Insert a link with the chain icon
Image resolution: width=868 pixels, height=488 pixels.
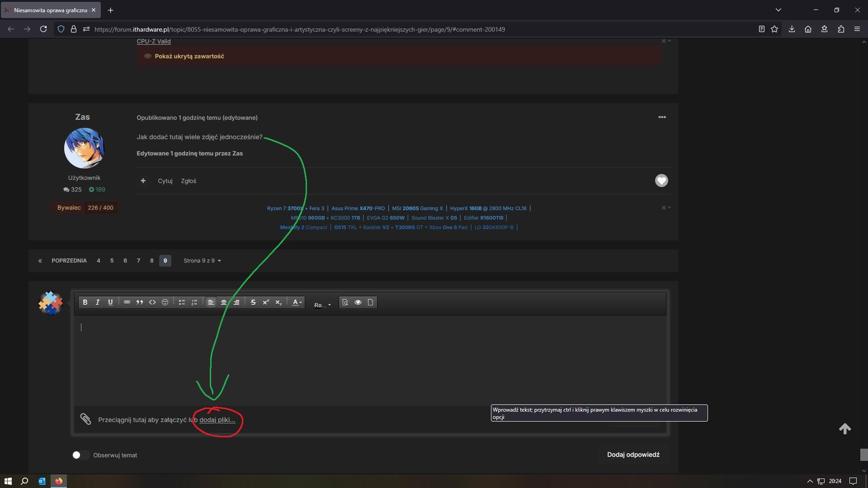coord(127,302)
